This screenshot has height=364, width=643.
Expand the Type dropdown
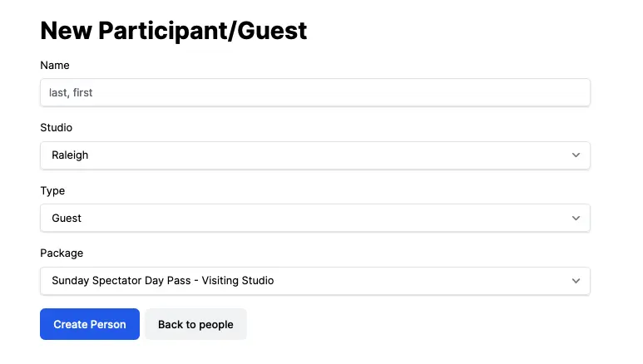click(314, 218)
